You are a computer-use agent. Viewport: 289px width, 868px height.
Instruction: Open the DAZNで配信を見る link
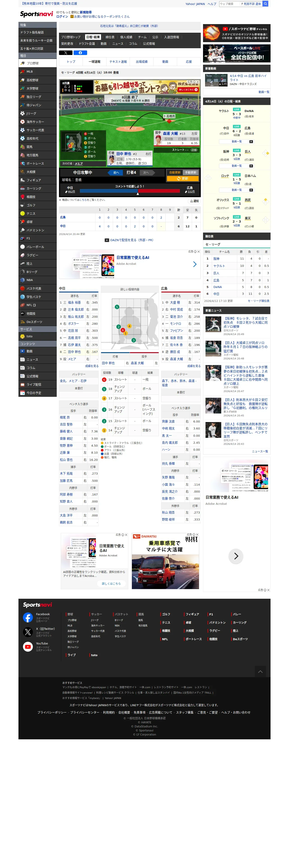coord(131,240)
